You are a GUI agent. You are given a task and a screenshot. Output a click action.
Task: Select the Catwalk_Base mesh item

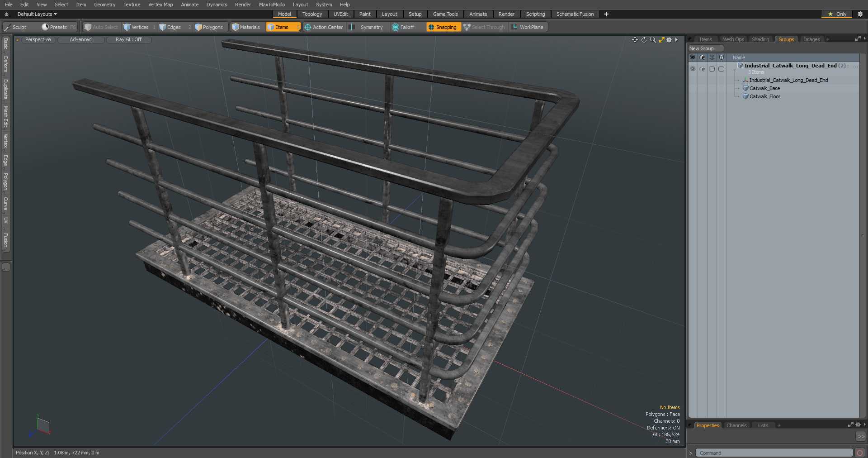click(x=764, y=88)
